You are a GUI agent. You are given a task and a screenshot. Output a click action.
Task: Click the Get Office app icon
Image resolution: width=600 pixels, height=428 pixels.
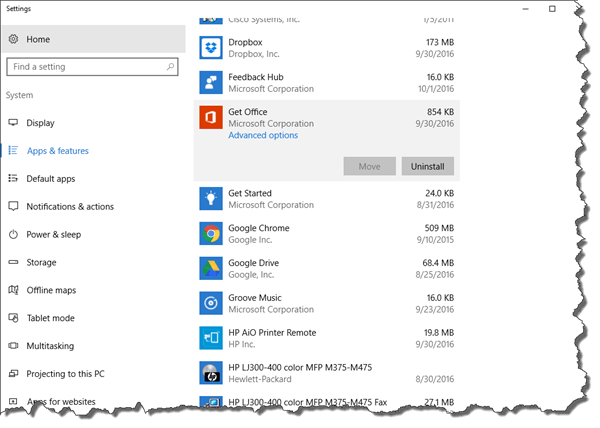tap(210, 118)
